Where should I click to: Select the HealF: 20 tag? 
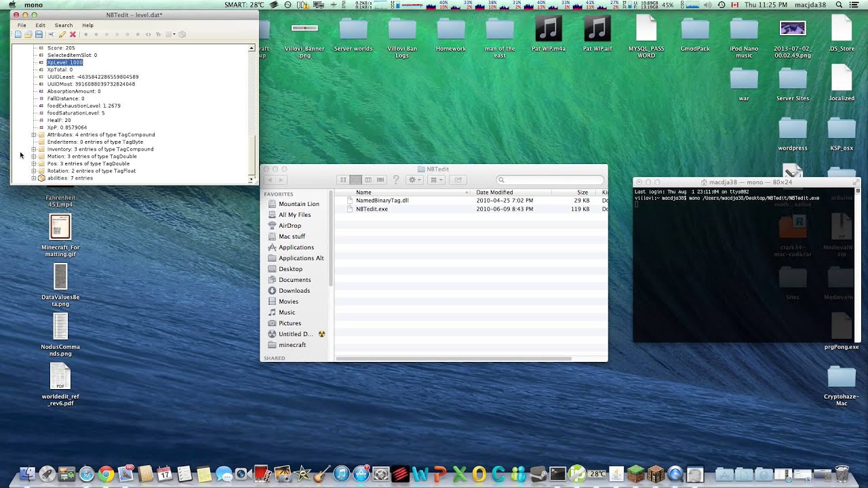tap(59, 120)
